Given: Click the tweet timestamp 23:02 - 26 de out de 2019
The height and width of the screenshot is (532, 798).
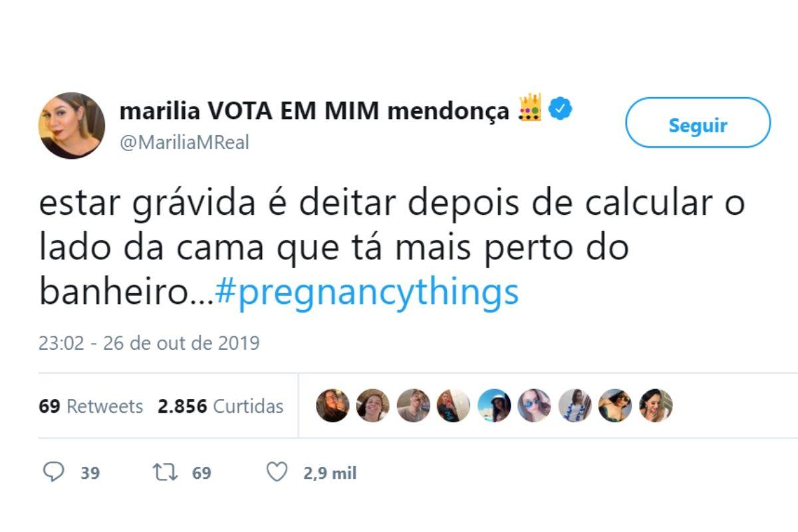Looking at the screenshot, I should [x=149, y=343].
